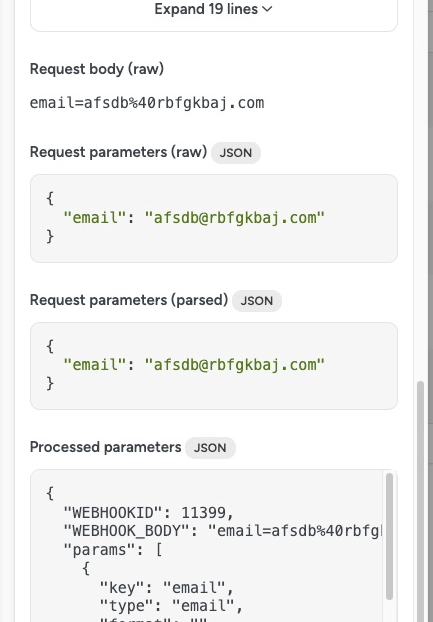
Task: Click the chevron beside Expand 19 lines
Action: pyautogui.click(x=268, y=9)
